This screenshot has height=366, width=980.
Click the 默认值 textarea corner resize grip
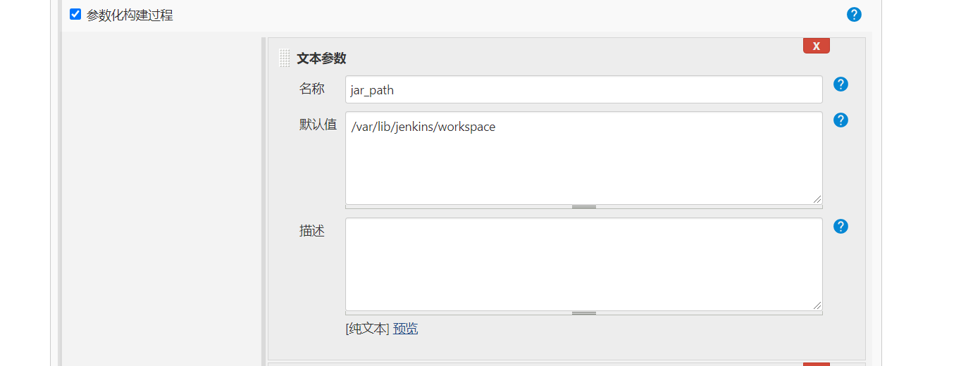click(x=817, y=199)
